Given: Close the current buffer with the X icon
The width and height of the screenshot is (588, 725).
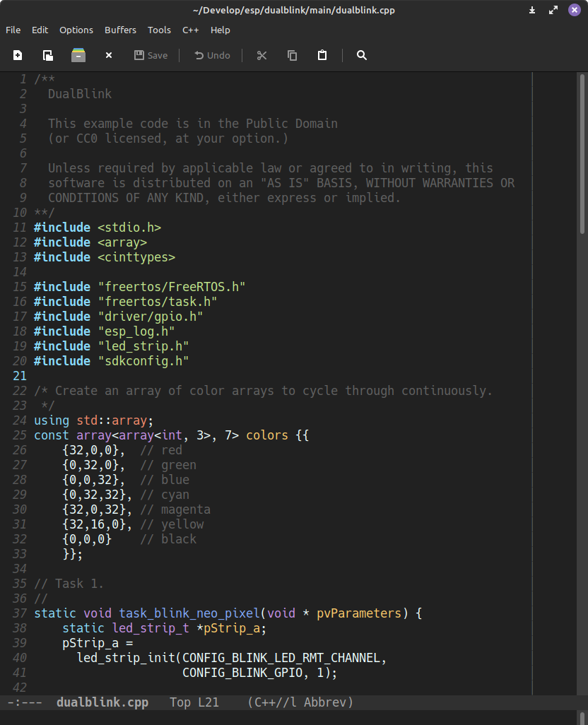Looking at the screenshot, I should point(109,56).
